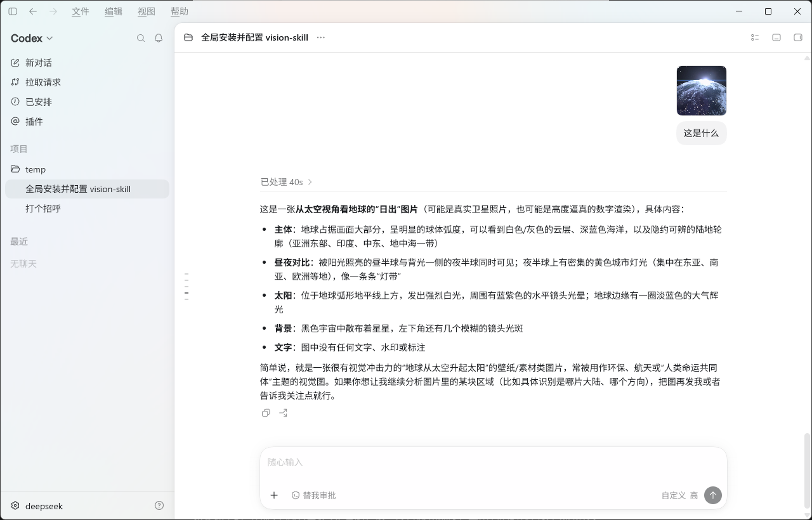Click the 项目 section header
Screen dimensions: 812x520
pyautogui.click(x=19, y=149)
